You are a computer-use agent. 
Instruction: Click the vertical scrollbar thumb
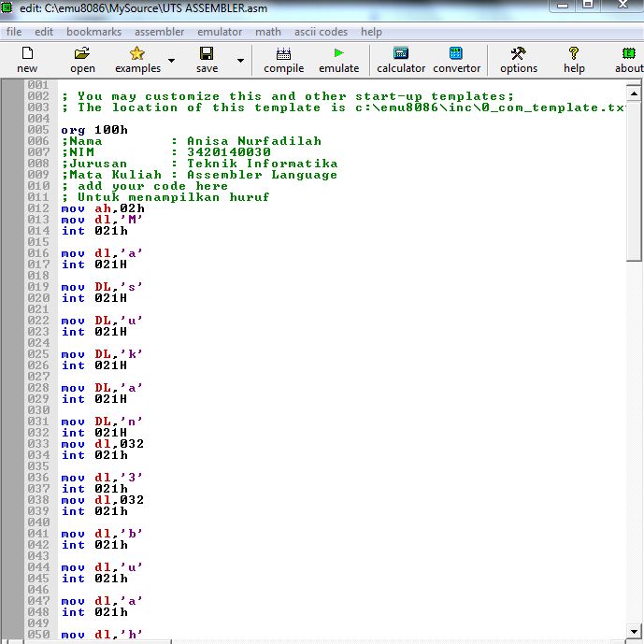click(x=634, y=181)
